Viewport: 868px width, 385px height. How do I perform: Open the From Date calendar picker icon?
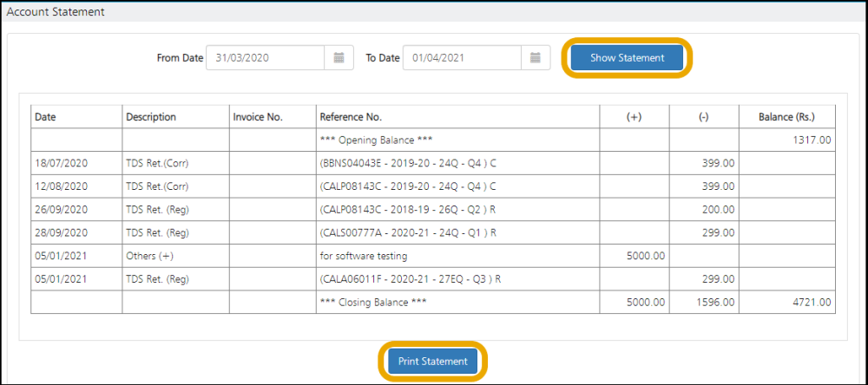click(x=339, y=57)
